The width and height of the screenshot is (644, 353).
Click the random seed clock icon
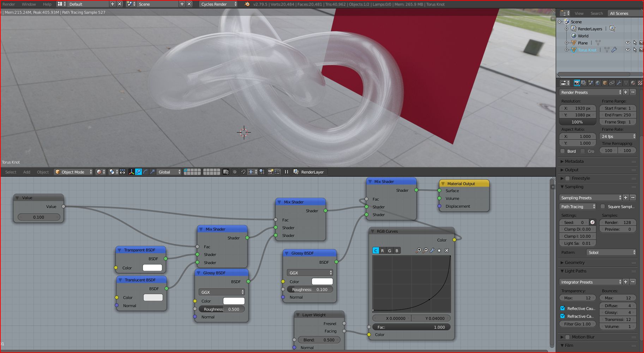(592, 222)
